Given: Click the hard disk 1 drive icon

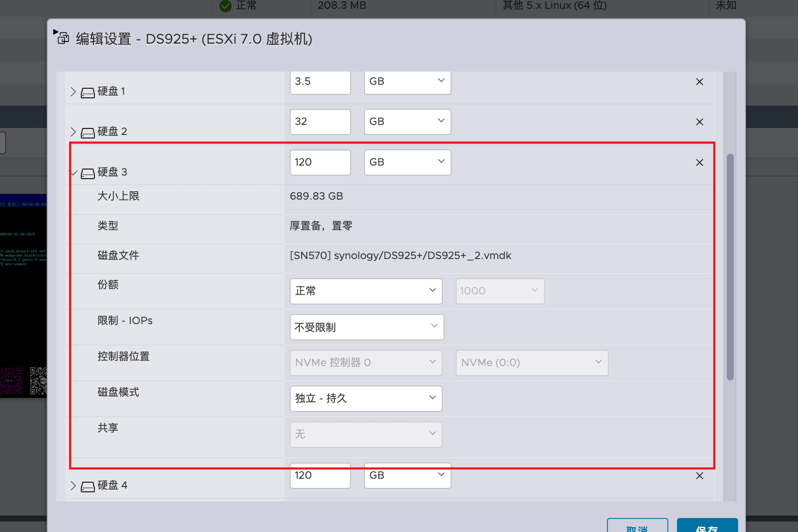Looking at the screenshot, I should 88,92.
